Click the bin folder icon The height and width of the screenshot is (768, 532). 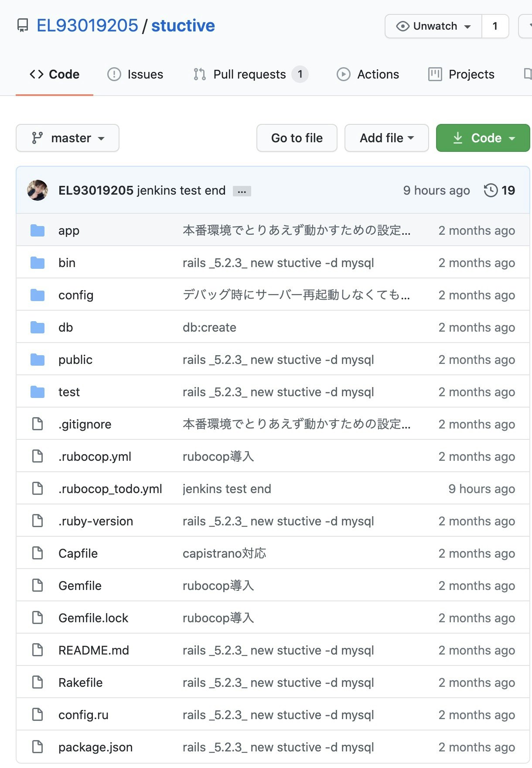[38, 263]
